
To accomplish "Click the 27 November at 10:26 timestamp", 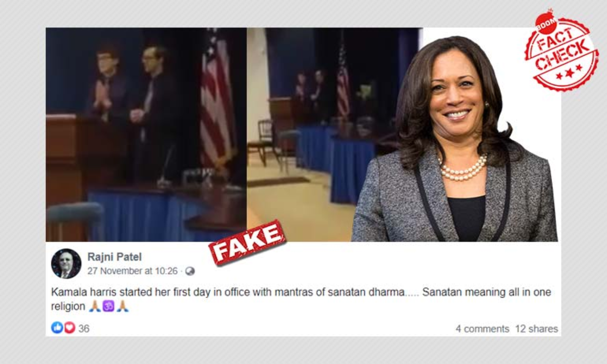I will [132, 271].
